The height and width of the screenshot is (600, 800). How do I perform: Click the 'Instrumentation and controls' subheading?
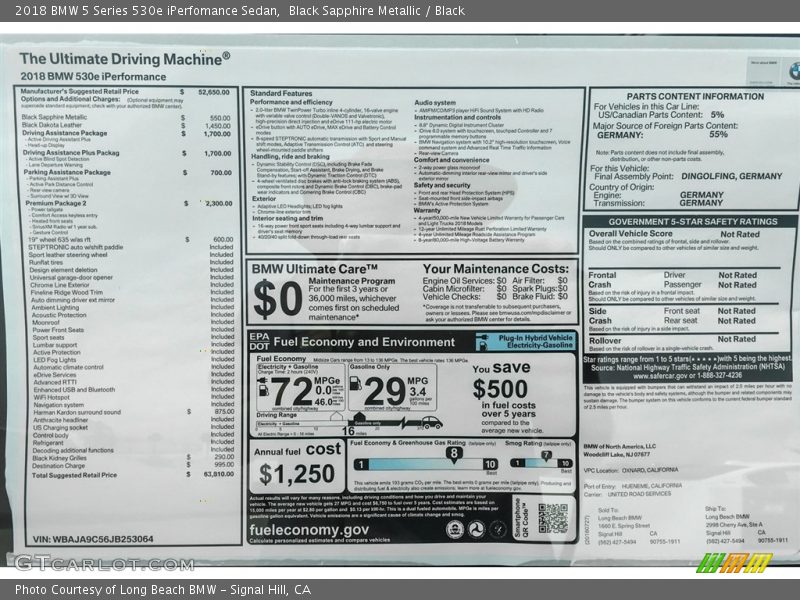458,117
